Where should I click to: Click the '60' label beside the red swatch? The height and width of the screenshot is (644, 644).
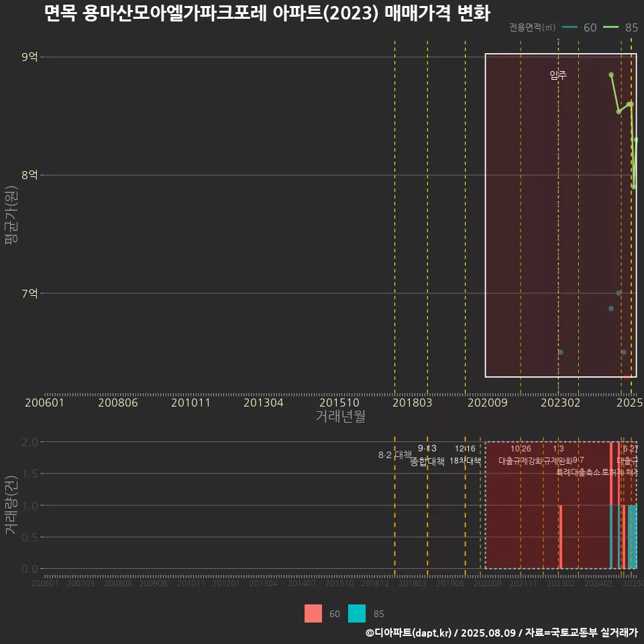[335, 614]
